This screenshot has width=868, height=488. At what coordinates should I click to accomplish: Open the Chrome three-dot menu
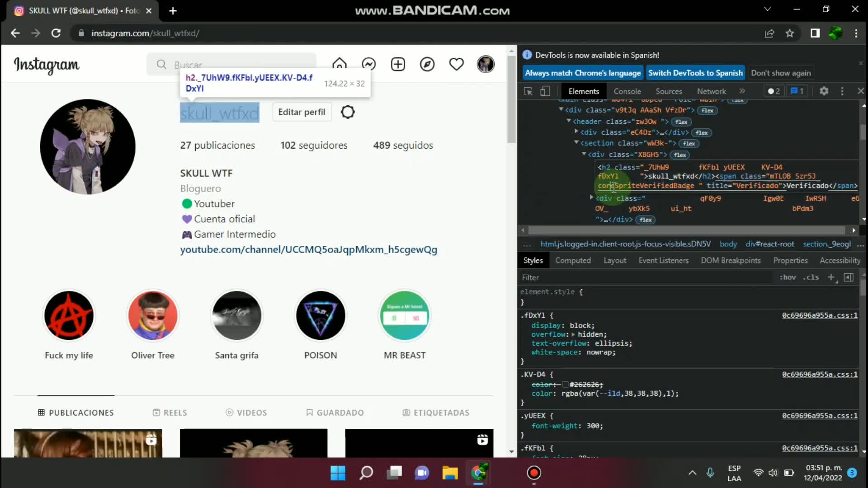click(x=856, y=33)
